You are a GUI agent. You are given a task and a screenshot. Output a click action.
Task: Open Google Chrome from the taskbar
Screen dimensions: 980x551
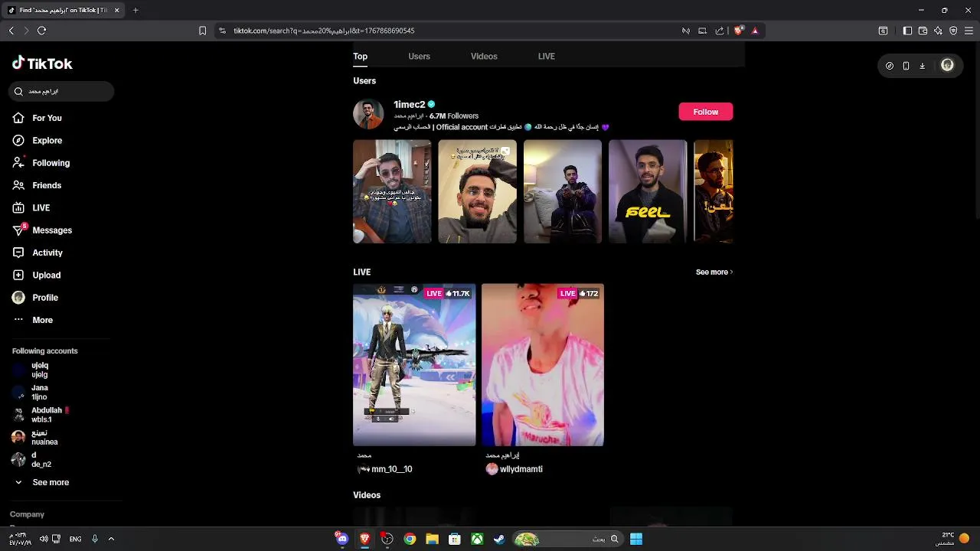click(410, 539)
